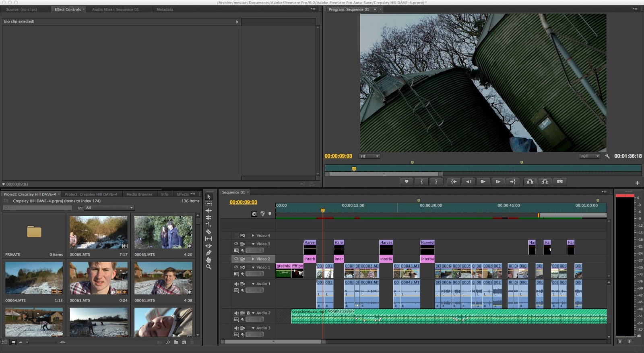Select the Ripple Edit tool

click(x=208, y=211)
